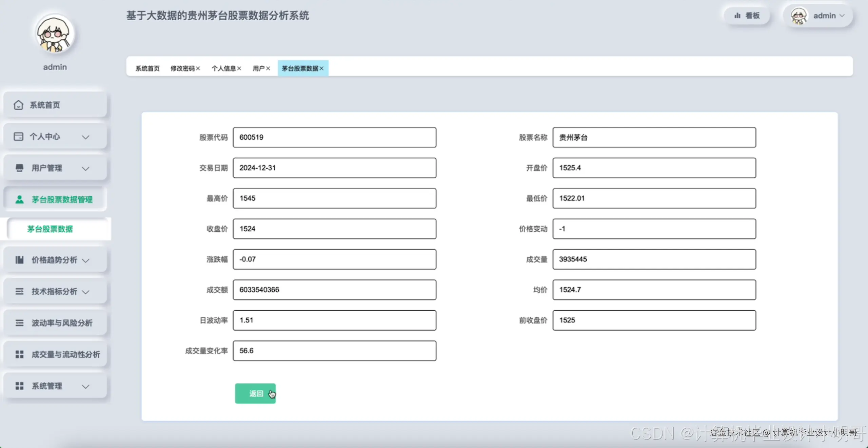Expand the 个人中心 menu chevron
The height and width of the screenshot is (448, 868).
tap(85, 137)
